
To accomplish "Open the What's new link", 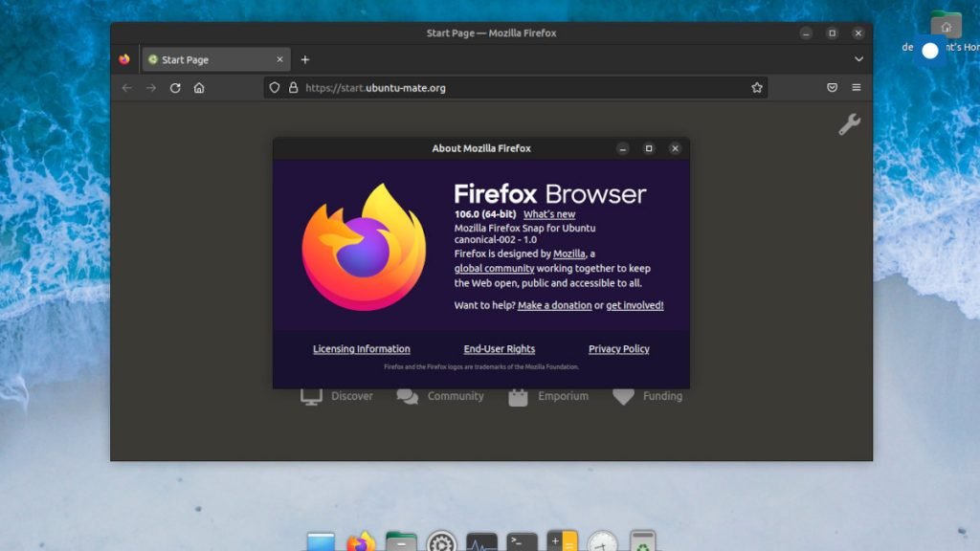I will (549, 214).
